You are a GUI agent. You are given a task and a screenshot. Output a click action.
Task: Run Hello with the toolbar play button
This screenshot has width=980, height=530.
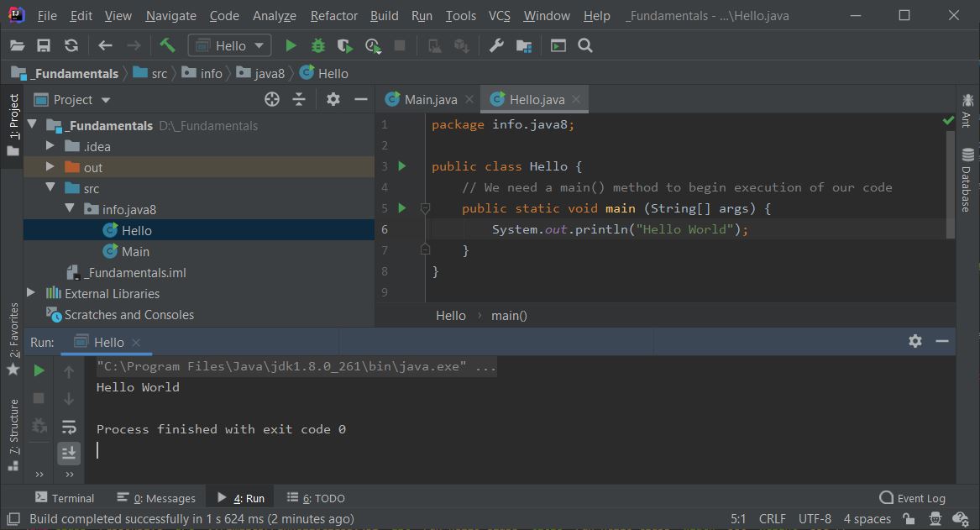click(291, 45)
